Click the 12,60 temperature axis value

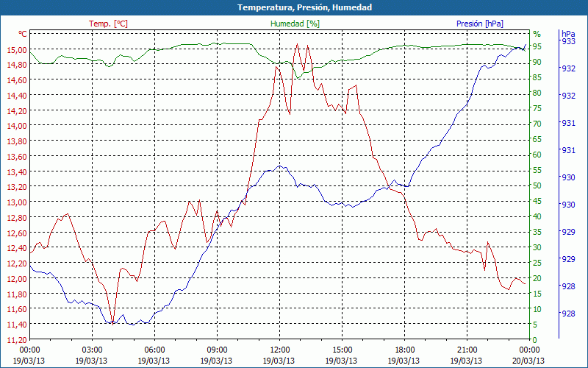17,233
